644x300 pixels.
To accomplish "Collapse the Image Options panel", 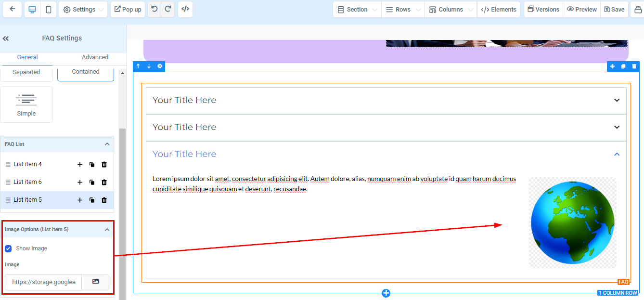I will point(107,230).
